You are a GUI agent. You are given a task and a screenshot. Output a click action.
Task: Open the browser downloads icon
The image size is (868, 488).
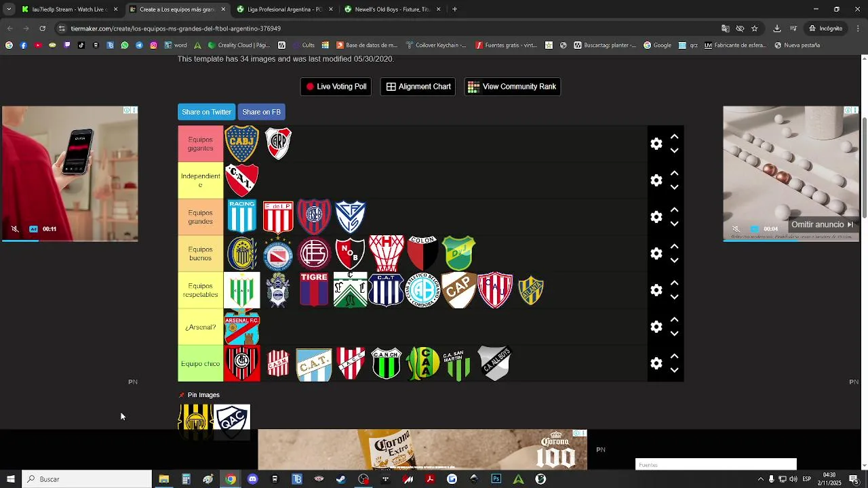(x=777, y=28)
